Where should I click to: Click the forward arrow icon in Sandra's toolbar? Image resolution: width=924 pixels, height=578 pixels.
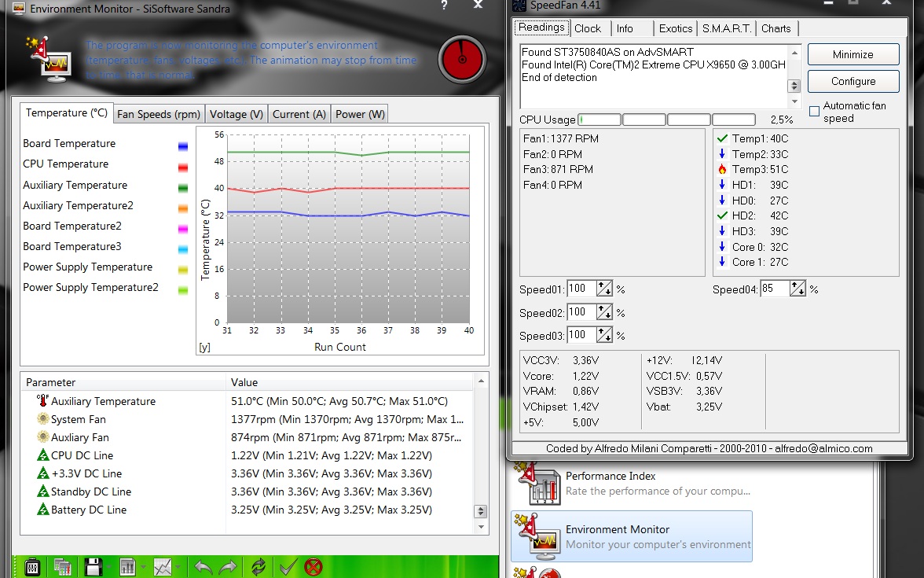pos(228,568)
